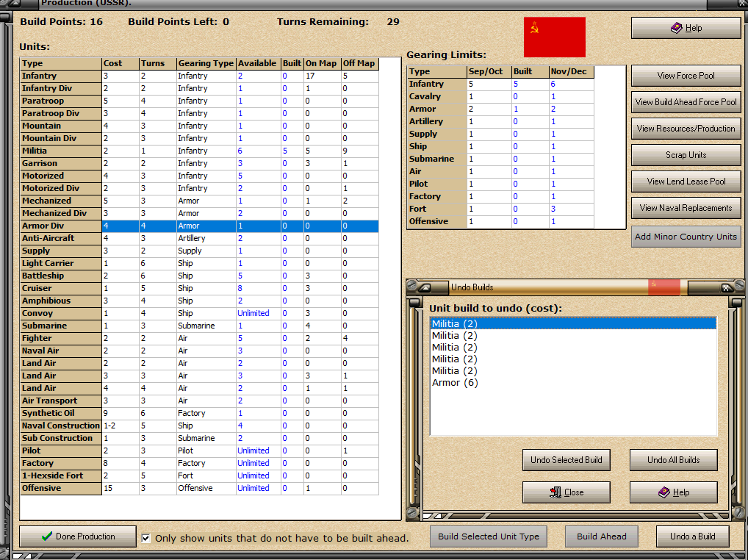
Task: Click the door icon on the Close button
Action: pos(555,492)
